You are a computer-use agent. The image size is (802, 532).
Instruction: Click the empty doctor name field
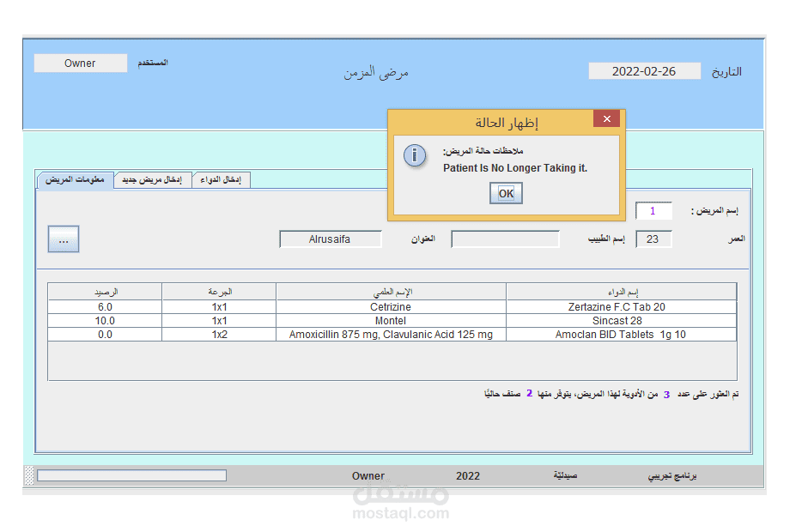(x=505, y=239)
